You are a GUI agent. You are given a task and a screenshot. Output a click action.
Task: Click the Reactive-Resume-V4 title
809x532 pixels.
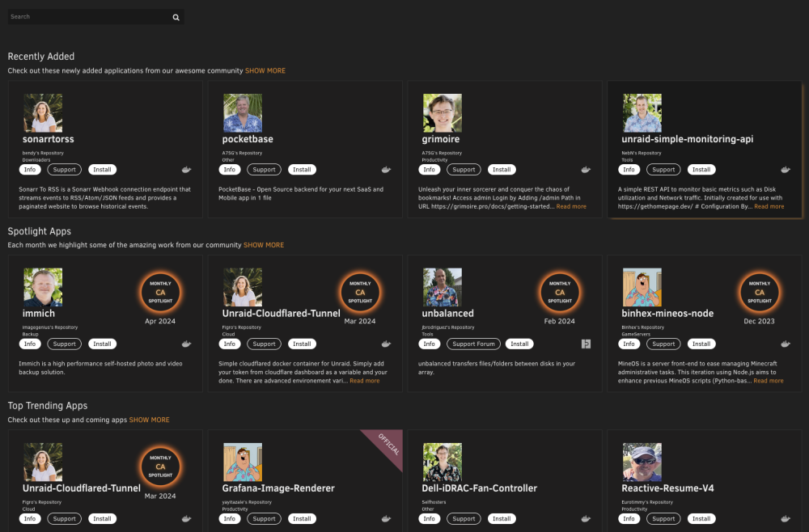(667, 488)
